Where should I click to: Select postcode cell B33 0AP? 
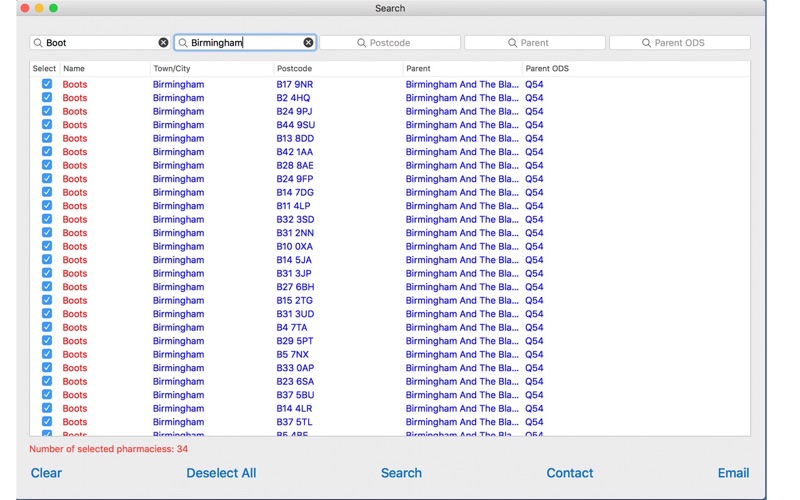pos(295,368)
